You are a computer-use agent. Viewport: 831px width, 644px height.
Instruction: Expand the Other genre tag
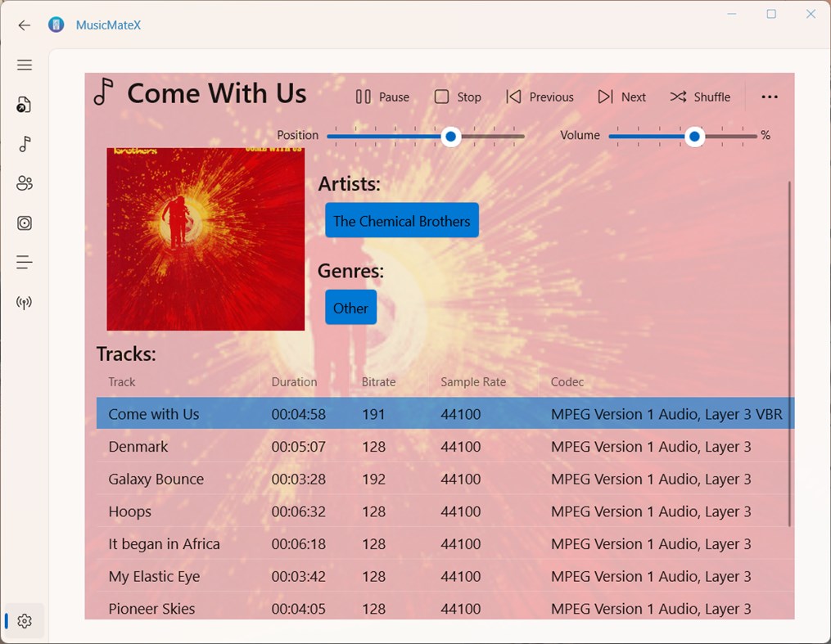(x=350, y=308)
